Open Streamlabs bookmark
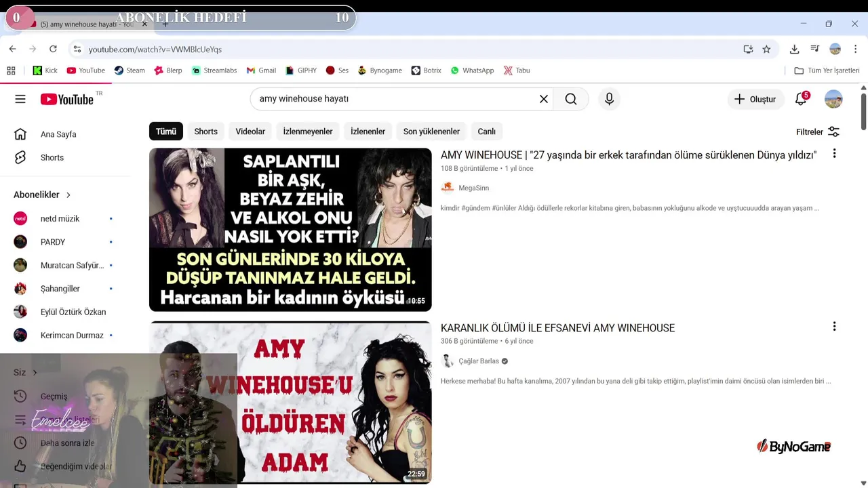The height and width of the screenshot is (488, 868). (214, 70)
